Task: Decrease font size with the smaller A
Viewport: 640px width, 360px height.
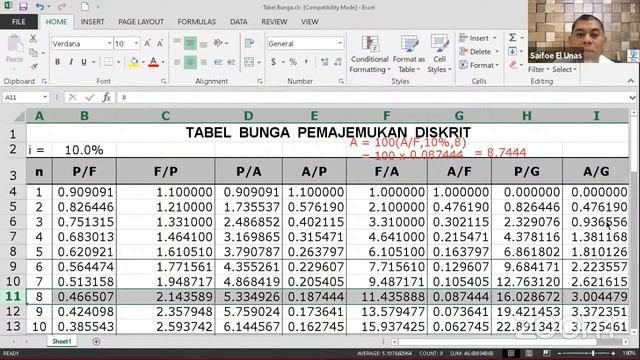Action: click(x=160, y=43)
